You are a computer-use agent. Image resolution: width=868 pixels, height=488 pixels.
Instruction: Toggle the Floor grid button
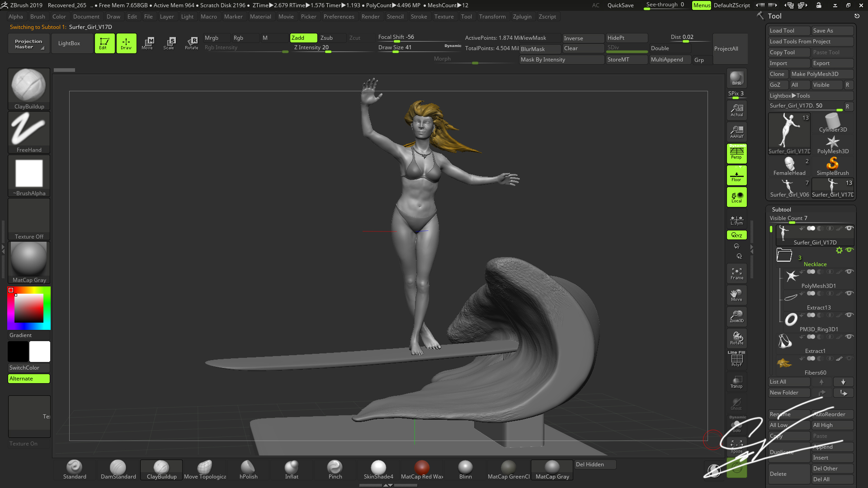[736, 175]
